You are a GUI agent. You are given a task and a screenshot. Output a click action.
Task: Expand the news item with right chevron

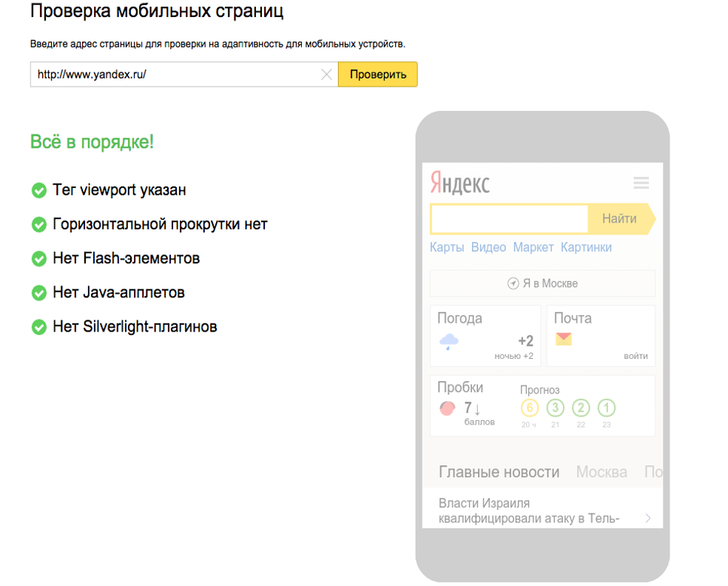(648, 518)
